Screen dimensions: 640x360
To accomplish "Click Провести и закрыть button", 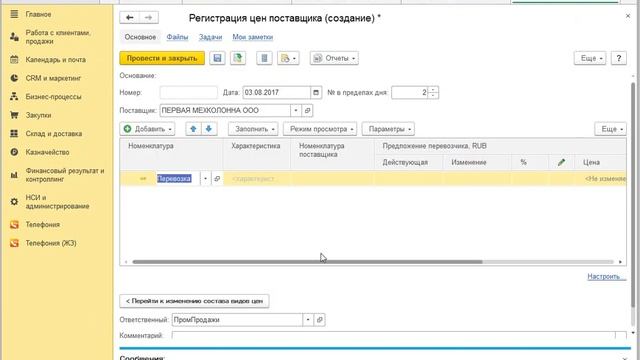I will [x=162, y=58].
